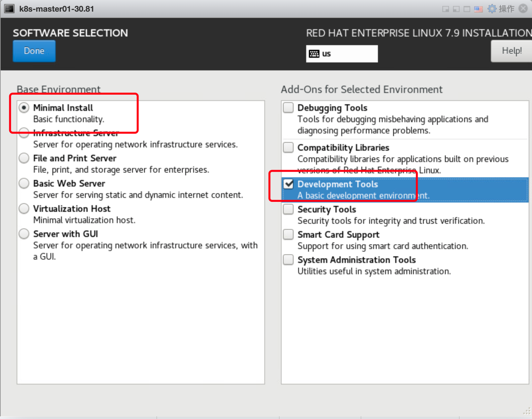
Task: Click 'Server for serving static and dynamic internet content.' text
Action: 138,195
